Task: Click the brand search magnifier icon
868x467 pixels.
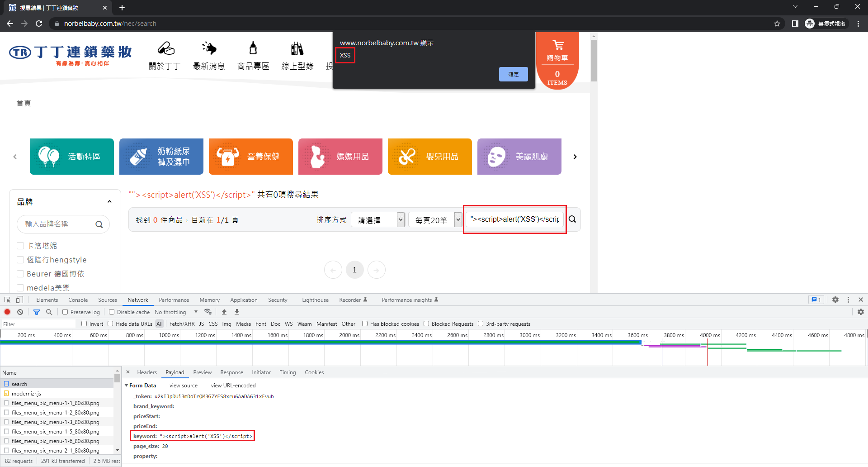Action: pos(99,224)
